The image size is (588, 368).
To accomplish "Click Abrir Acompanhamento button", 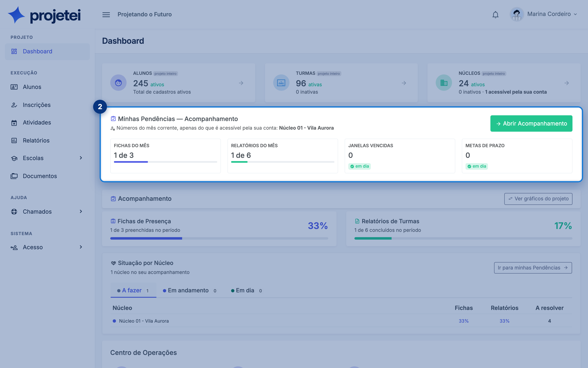I will (531, 123).
